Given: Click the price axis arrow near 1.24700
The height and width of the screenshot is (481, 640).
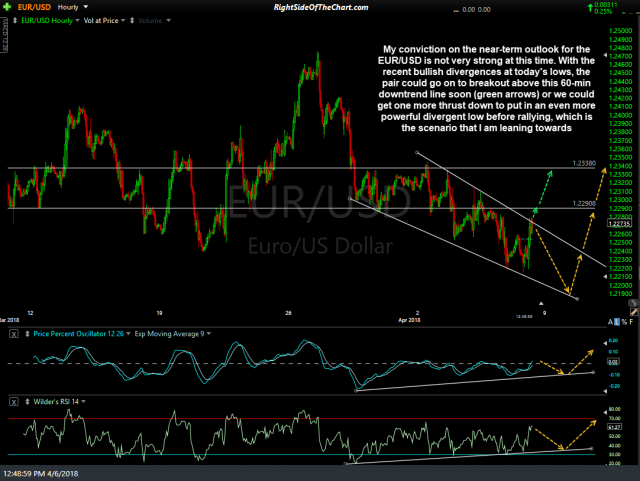Looking at the screenshot, I should (x=605, y=54).
